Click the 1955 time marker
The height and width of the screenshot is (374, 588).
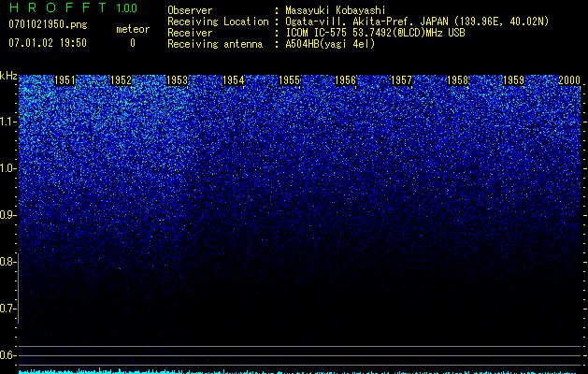289,80
